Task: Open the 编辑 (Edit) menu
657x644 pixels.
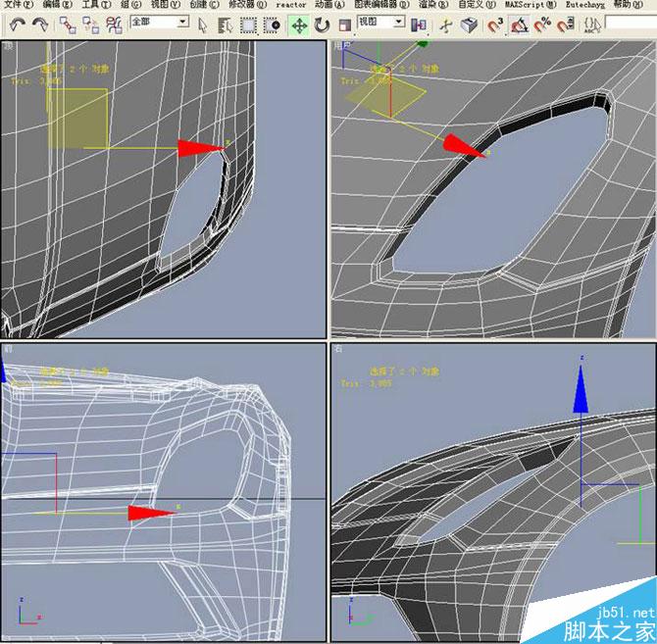Action: [58, 5]
